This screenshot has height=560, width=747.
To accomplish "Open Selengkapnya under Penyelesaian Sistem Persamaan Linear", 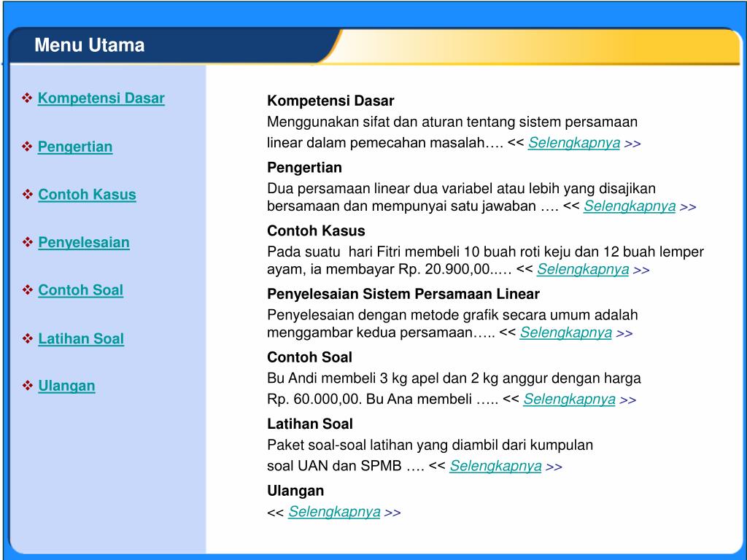I will (x=566, y=332).
